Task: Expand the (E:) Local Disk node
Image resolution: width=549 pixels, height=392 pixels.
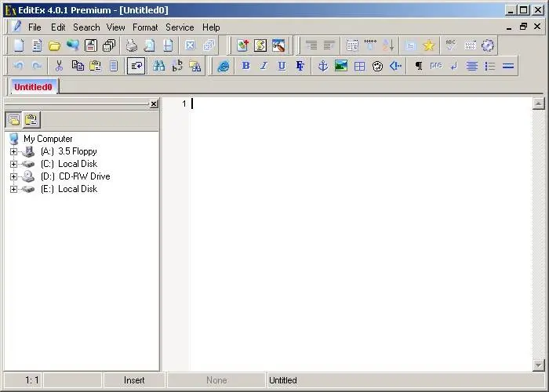Action: 13,190
